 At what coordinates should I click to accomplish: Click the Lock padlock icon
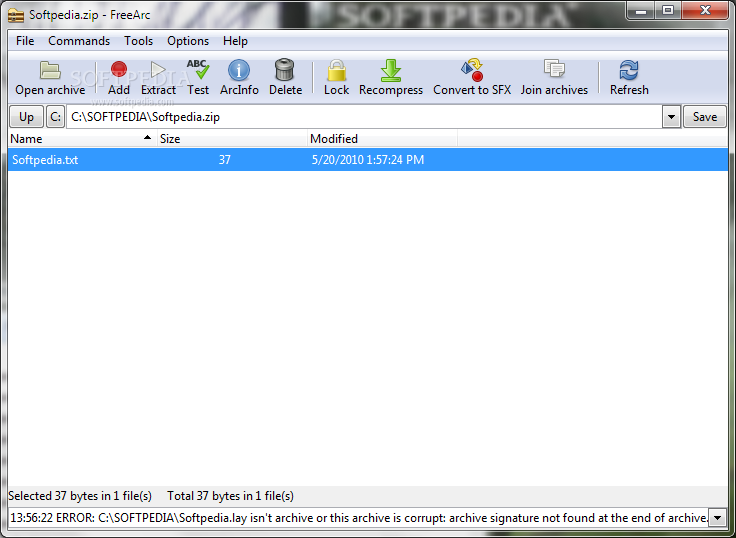337,70
